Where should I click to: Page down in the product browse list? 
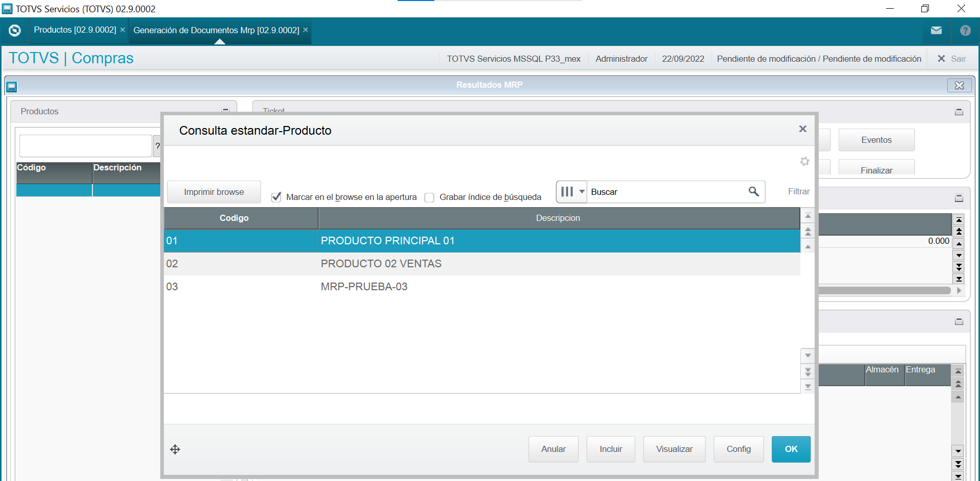pyautogui.click(x=808, y=371)
